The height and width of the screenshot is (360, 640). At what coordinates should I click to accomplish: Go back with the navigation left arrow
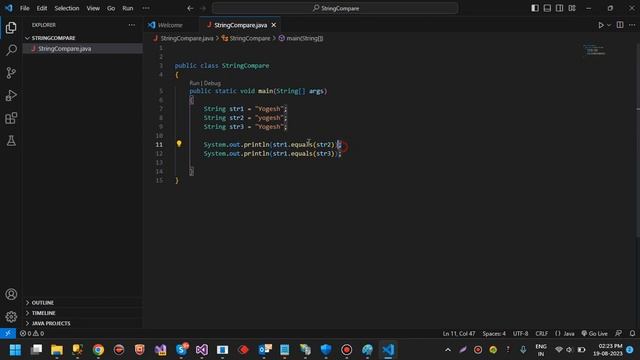pos(190,8)
